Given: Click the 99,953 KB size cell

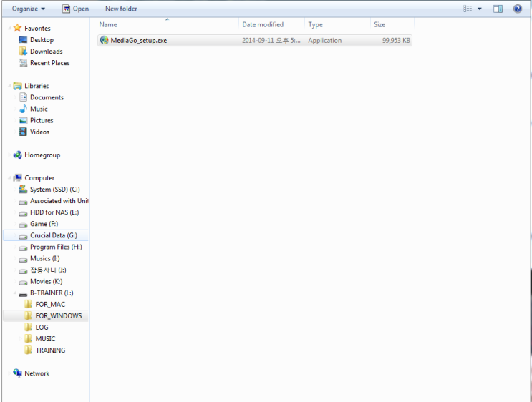Looking at the screenshot, I should click(396, 41).
